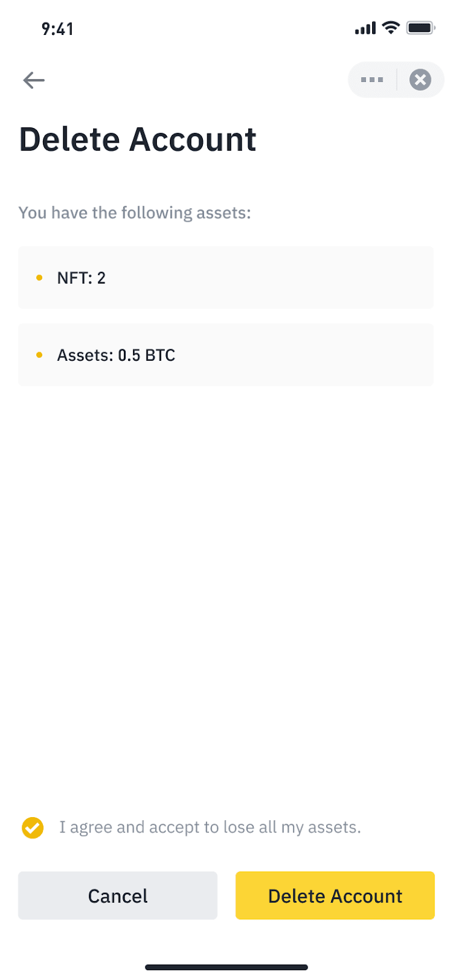Screen dimensions: 453x980
Task: Select the "Assets: 0.5 BTC" row
Action: [x=226, y=355]
